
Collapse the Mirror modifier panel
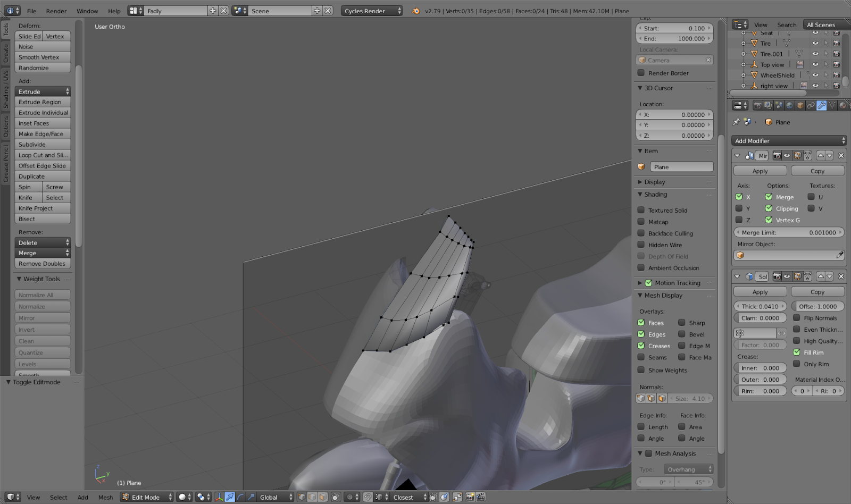click(737, 156)
